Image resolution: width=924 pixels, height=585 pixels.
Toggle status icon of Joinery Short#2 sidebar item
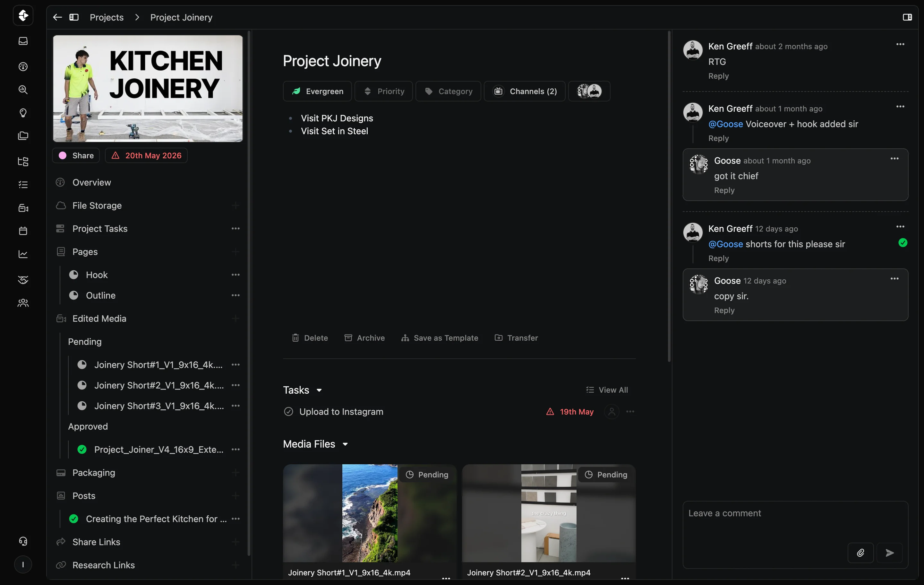coord(82,385)
